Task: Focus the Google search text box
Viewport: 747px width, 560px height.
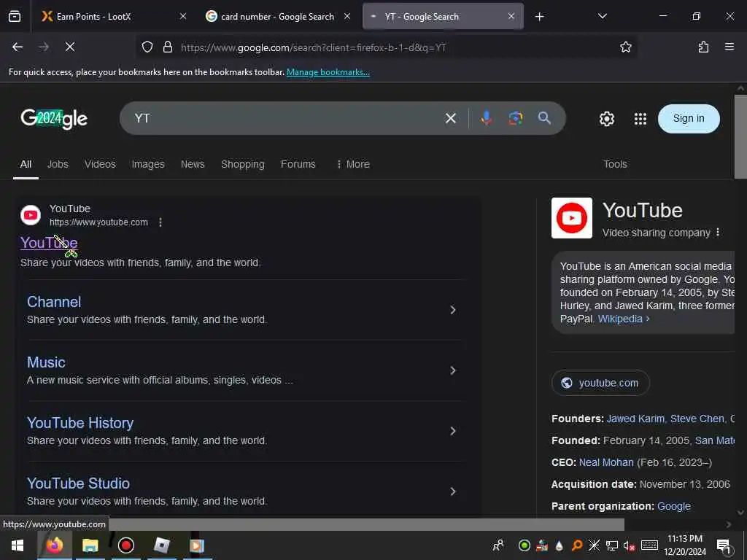Action: point(286,118)
